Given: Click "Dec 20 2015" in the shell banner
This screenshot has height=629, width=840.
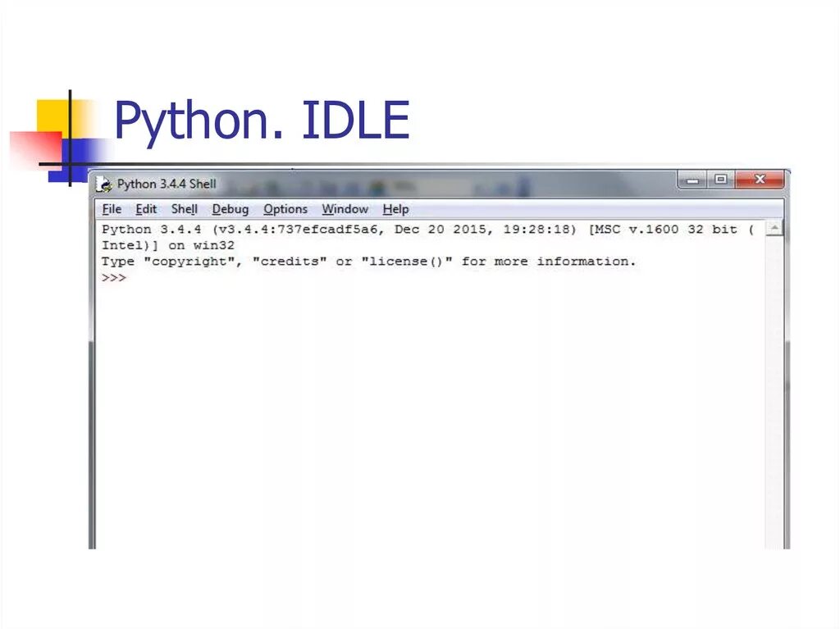Looking at the screenshot, I should coord(444,230).
